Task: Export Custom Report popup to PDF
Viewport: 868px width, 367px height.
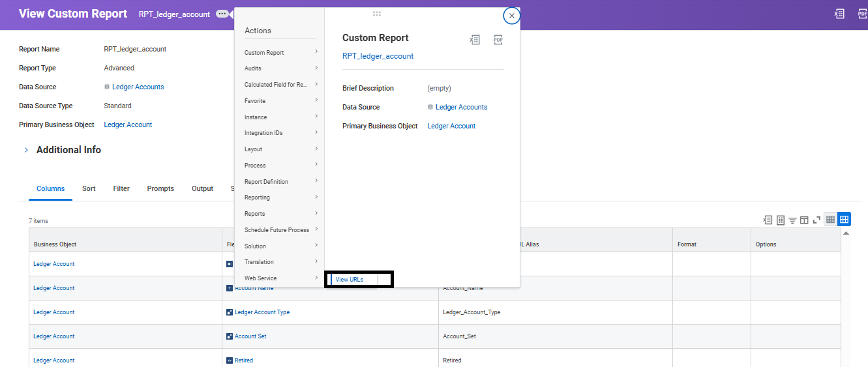Action: coord(498,40)
